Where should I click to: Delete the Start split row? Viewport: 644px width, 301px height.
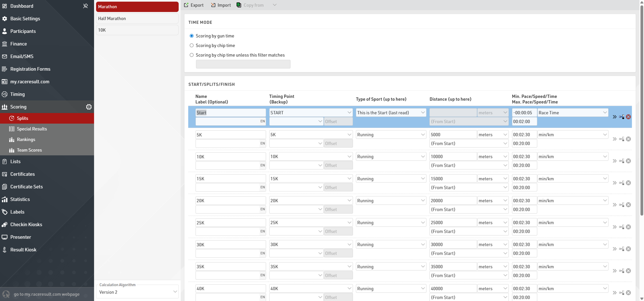pyautogui.click(x=628, y=117)
